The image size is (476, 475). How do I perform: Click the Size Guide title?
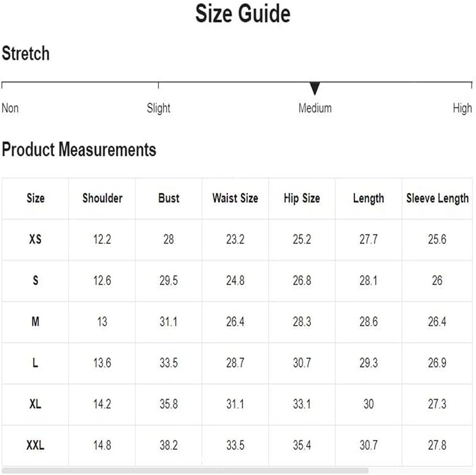pos(243,14)
